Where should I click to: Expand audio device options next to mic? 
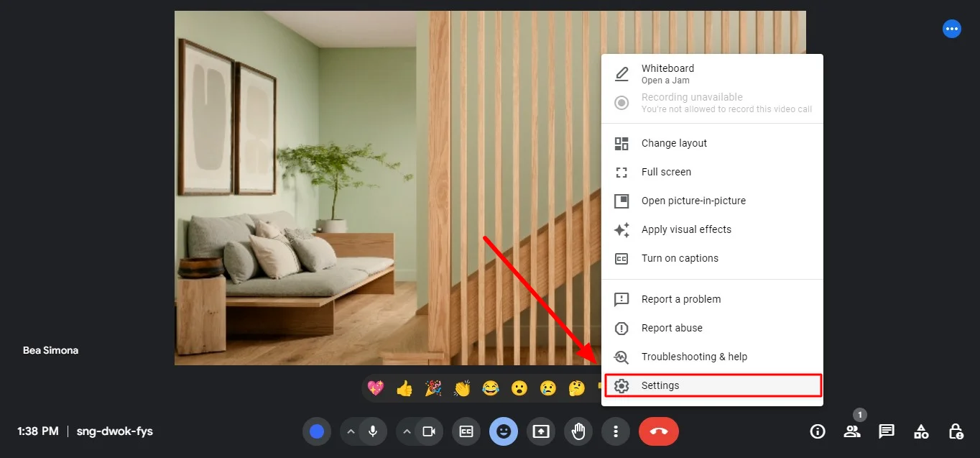click(351, 431)
